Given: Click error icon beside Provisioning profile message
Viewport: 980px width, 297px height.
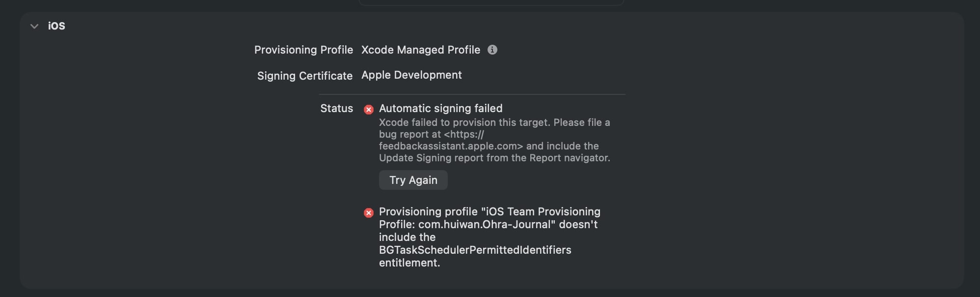Looking at the screenshot, I should (369, 213).
